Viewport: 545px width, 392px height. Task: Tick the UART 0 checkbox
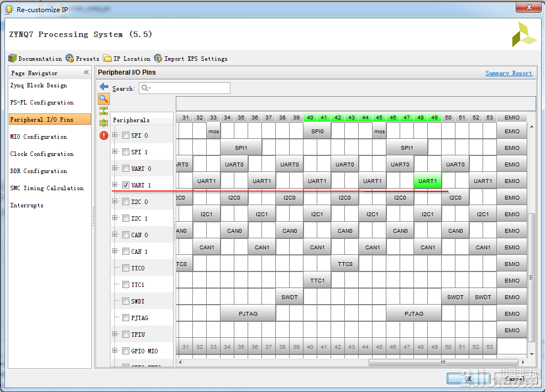coord(126,169)
